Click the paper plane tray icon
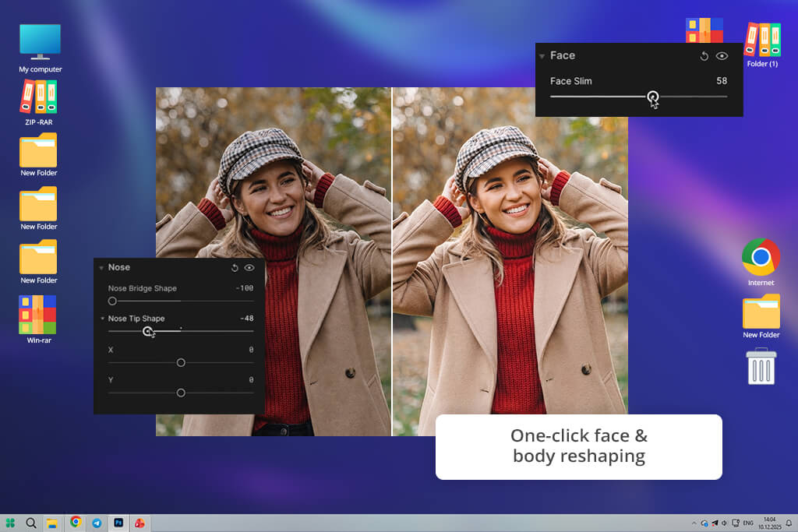 point(715,523)
